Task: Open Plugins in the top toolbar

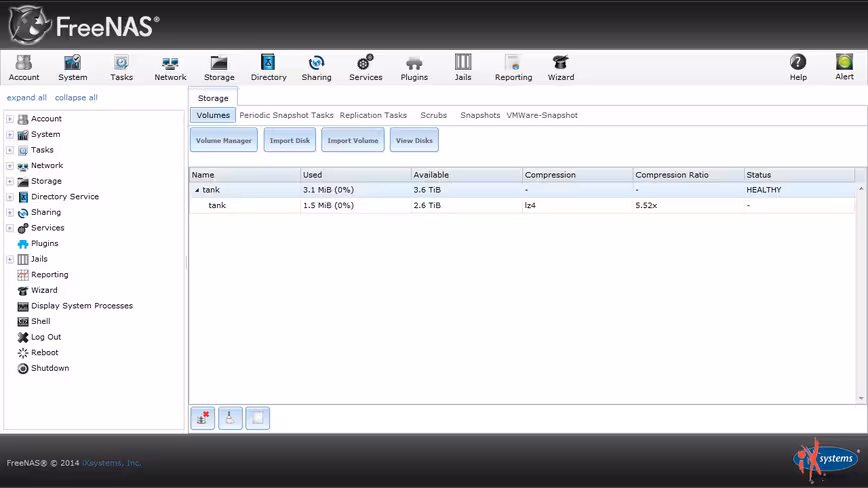Action: click(414, 68)
